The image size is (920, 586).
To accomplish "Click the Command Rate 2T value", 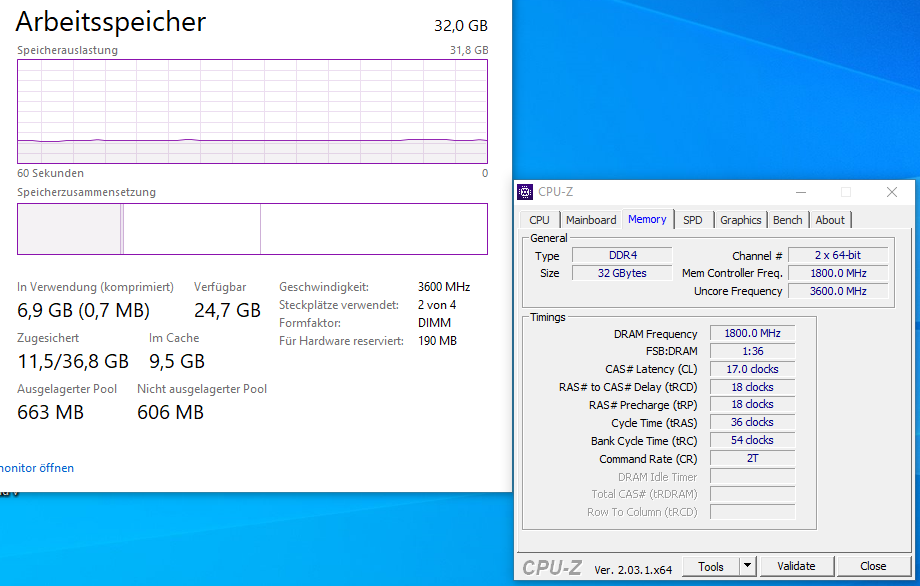I will (752, 459).
